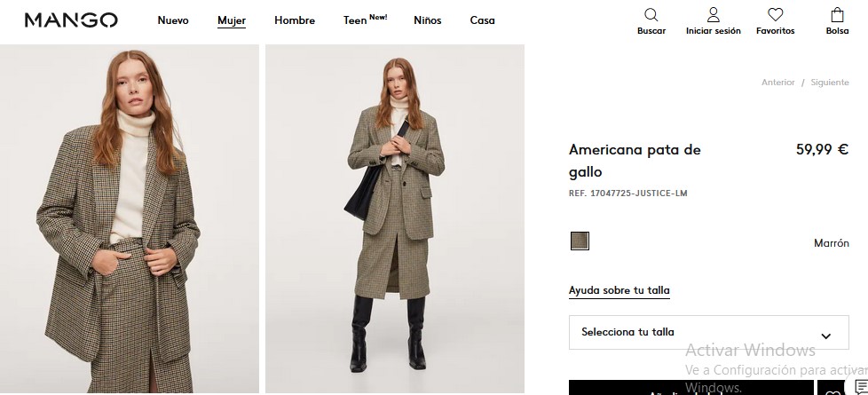
Task: Open the Niños menu
Action: 427,20
